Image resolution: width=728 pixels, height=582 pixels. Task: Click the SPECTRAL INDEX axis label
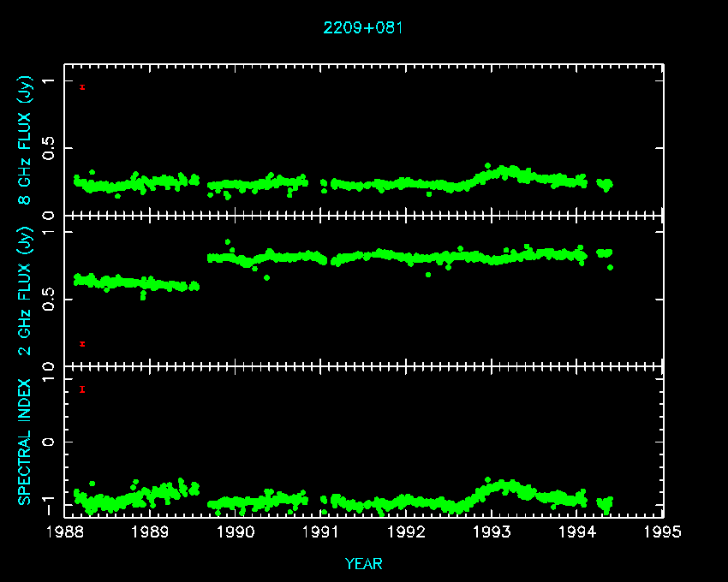27,441
